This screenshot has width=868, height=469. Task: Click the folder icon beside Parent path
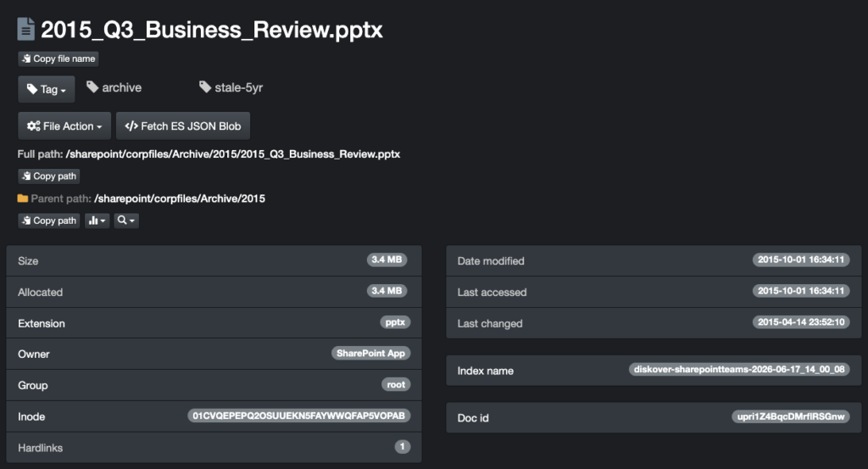pyautogui.click(x=23, y=198)
